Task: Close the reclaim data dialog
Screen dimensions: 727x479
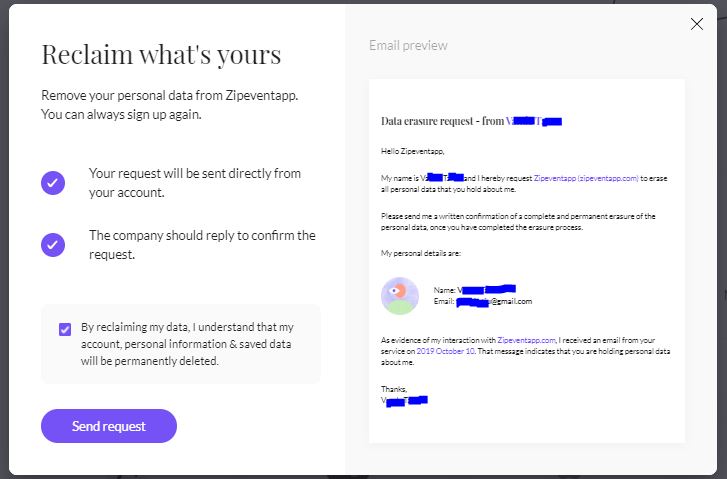Action: point(697,25)
